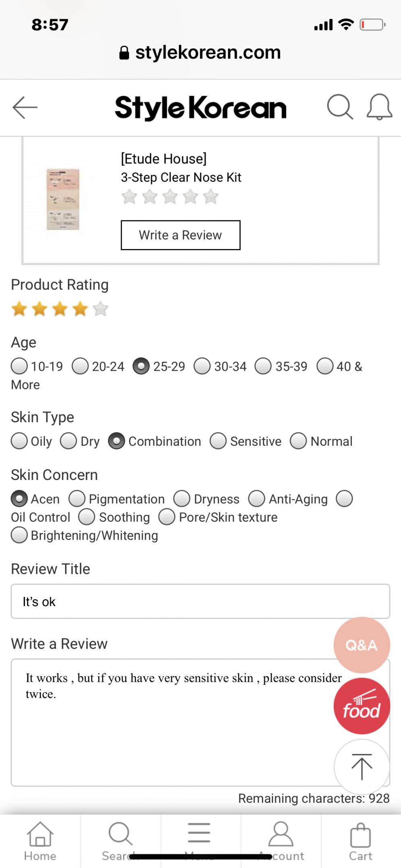The height and width of the screenshot is (868, 401).
Task: Choose Pore/Skin texture concern
Action: (167, 517)
